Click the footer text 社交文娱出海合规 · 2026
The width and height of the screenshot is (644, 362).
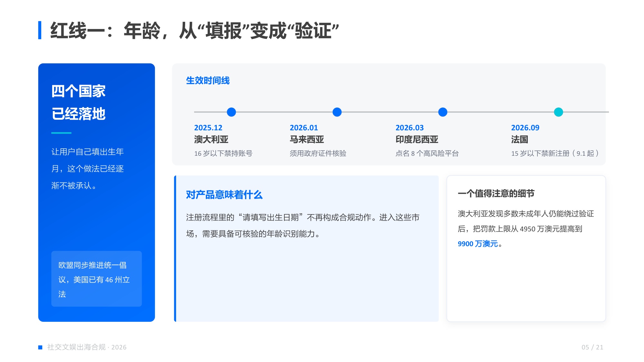(87, 347)
